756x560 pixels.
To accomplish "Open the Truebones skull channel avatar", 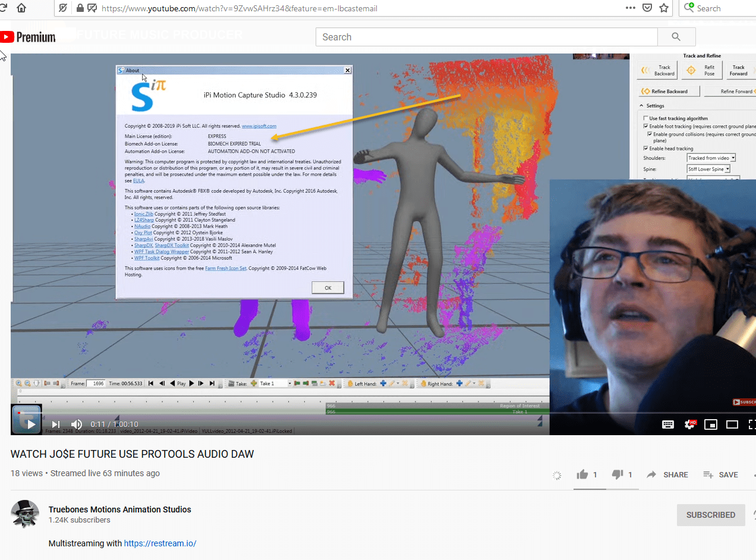I will (x=25, y=514).
